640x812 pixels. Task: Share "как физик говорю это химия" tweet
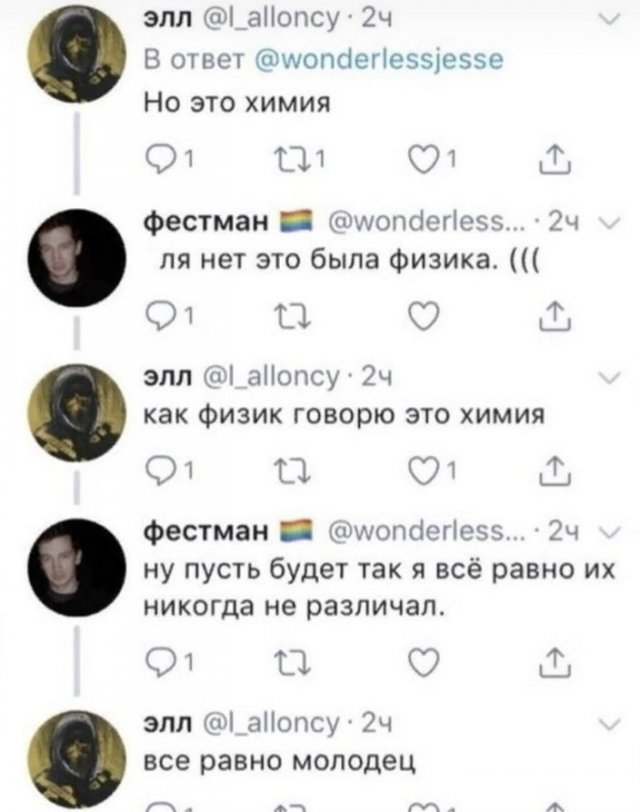[555, 471]
